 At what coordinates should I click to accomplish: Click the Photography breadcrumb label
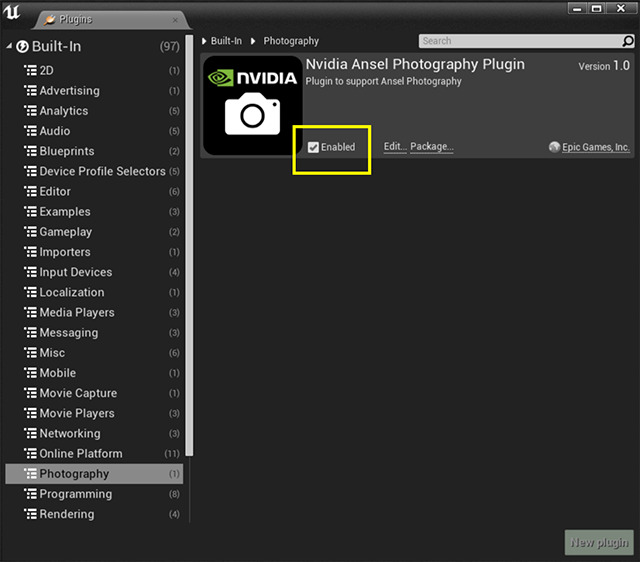pyautogui.click(x=291, y=41)
